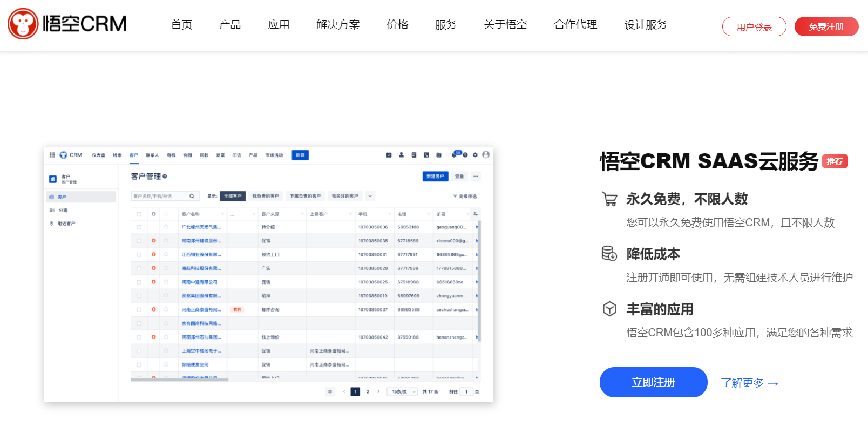Viewport: 868px width, 440px height.
Task: Open the 解决方案 menu in navigation
Action: 338,25
